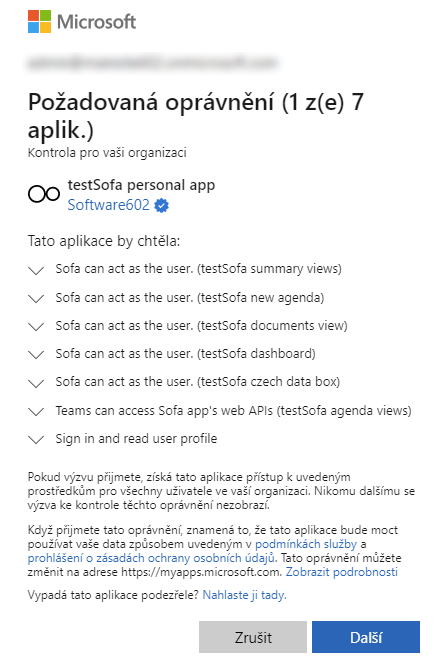Click Zobrazit podrobnosti link
The height and width of the screenshot is (661, 444).
342,572
